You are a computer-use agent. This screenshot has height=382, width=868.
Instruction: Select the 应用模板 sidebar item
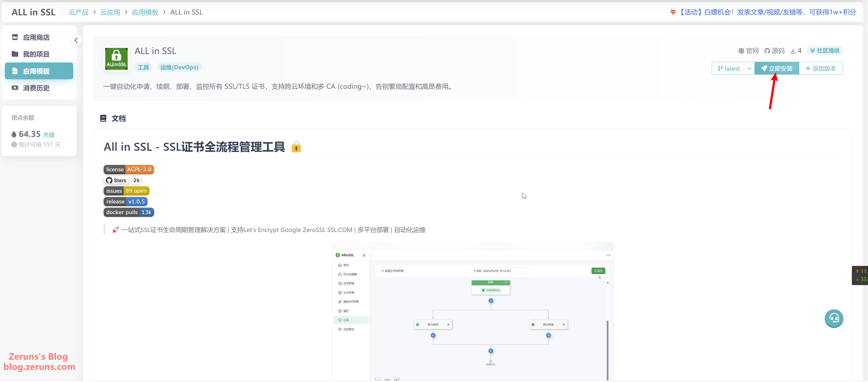coord(39,71)
